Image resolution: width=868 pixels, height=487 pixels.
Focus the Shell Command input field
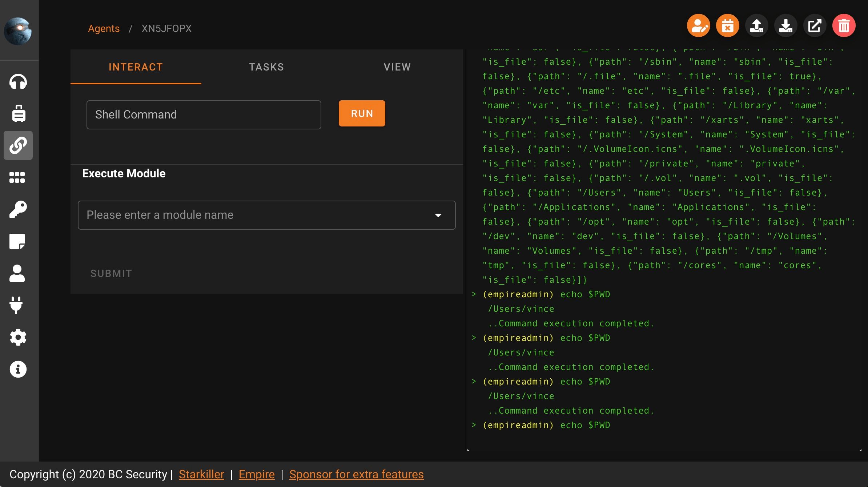coord(204,115)
